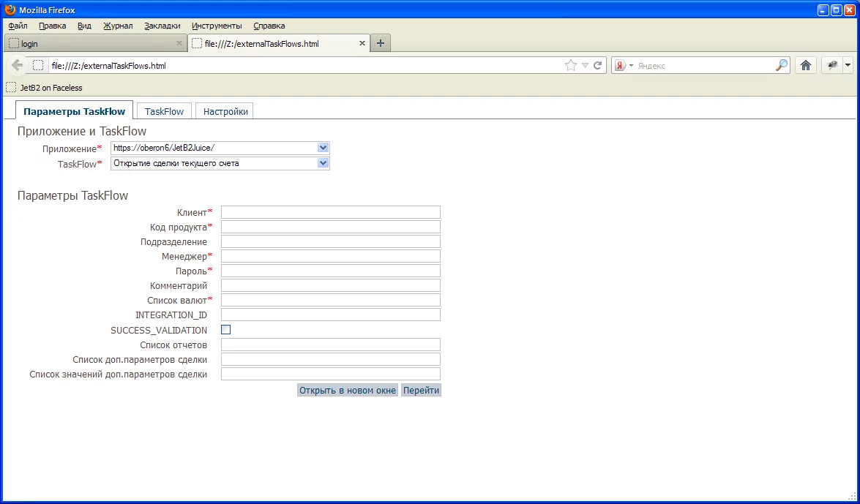Focus the Код продукта input field

pos(331,227)
